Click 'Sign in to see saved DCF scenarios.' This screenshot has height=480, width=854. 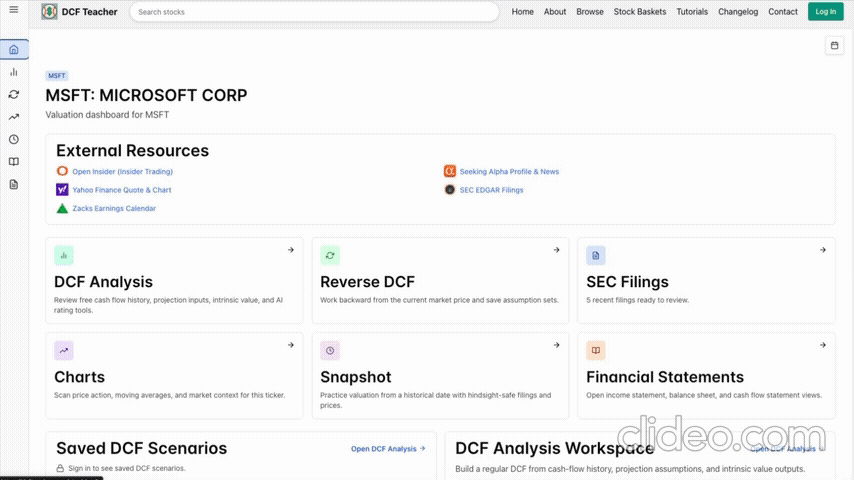(x=127, y=468)
